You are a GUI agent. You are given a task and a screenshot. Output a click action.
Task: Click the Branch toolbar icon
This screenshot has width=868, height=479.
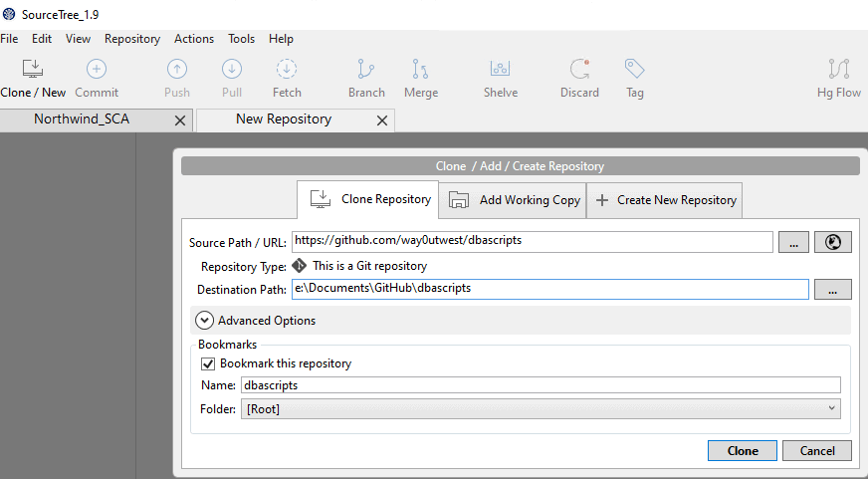366,70
